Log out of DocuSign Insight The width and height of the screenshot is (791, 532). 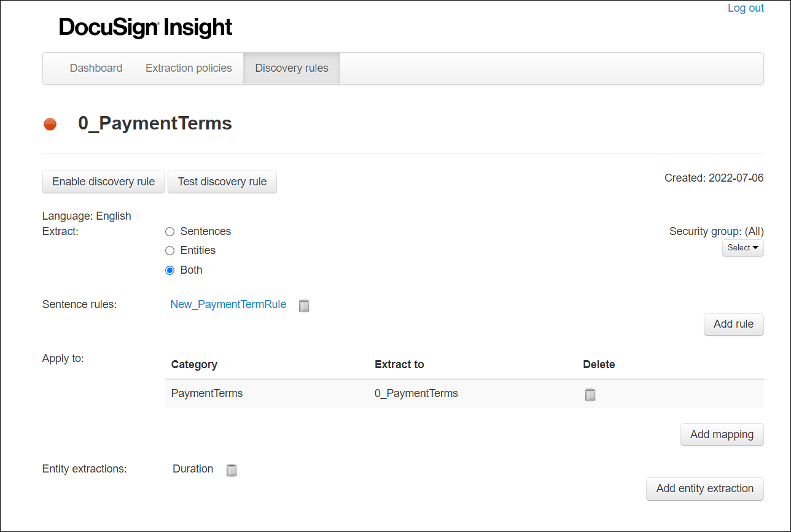(746, 8)
